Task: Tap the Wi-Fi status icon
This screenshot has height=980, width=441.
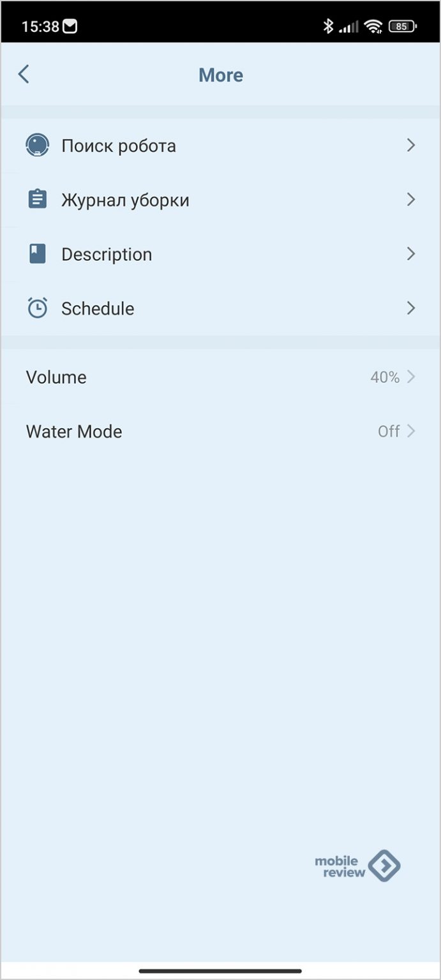Action: pyautogui.click(x=373, y=26)
